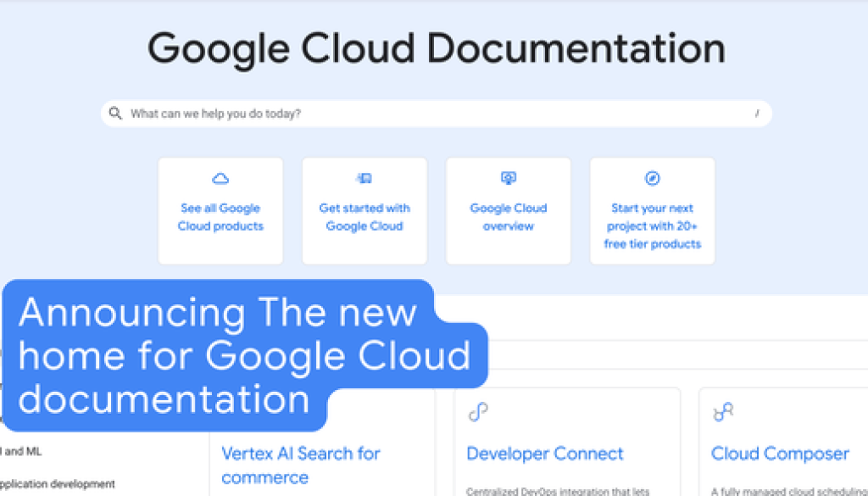Click the cloud icon on the products card
The height and width of the screenshot is (496, 868).
pyautogui.click(x=220, y=178)
